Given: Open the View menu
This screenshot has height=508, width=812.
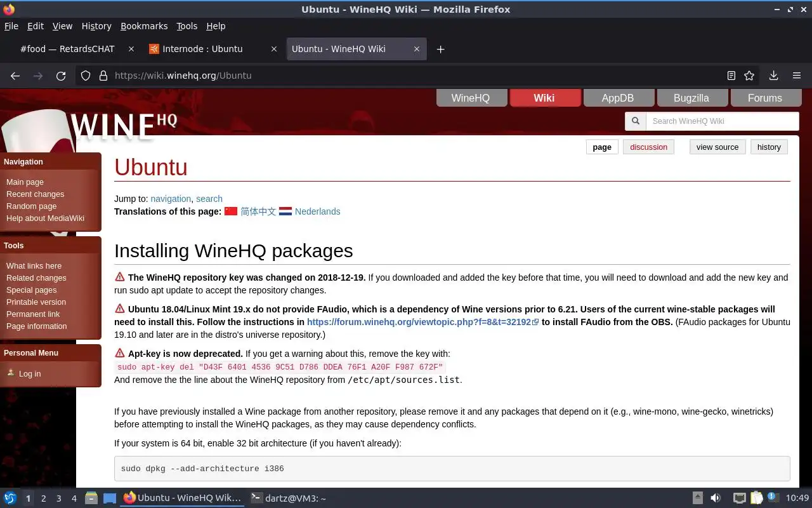Looking at the screenshot, I should (x=62, y=26).
